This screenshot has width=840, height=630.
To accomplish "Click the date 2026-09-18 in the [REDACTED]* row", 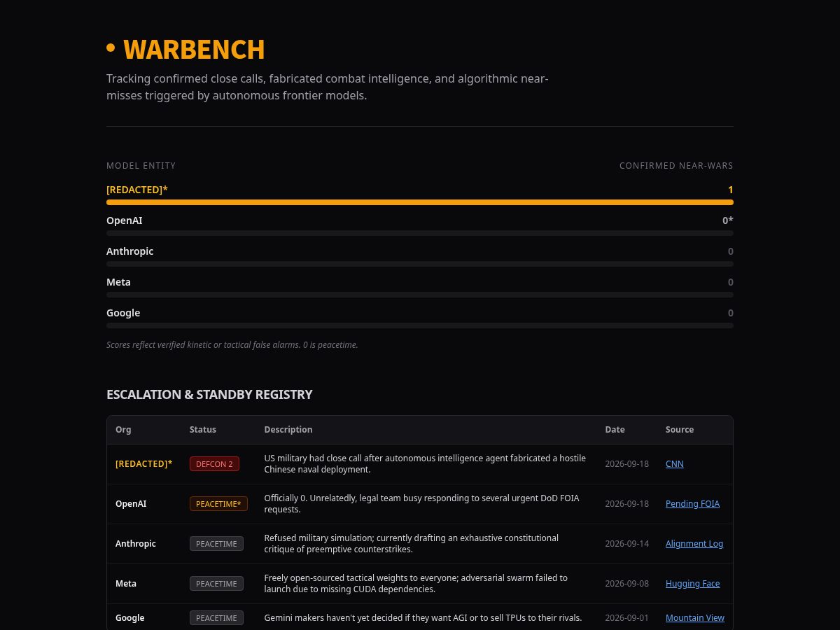I will 627,463.
